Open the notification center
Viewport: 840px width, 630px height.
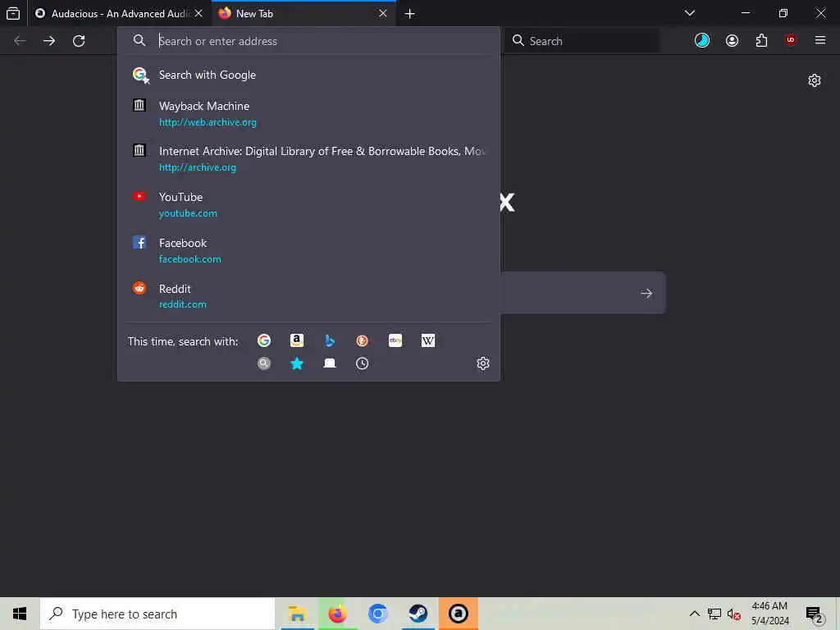tap(814, 614)
